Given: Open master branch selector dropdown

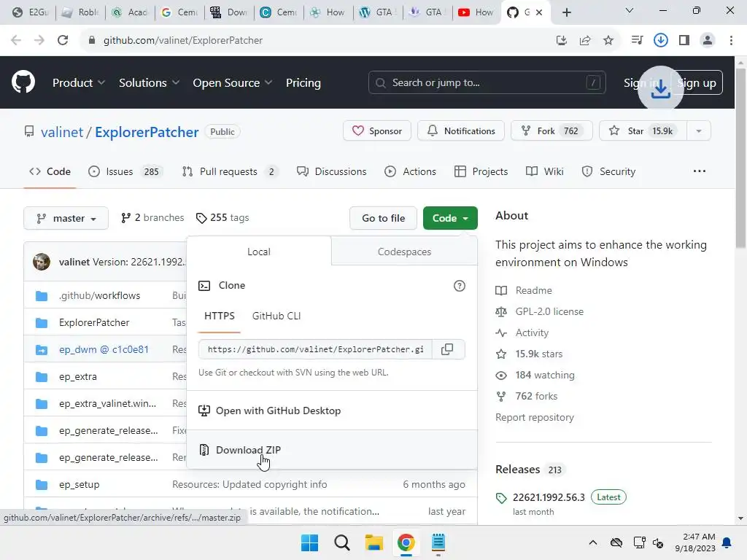Looking at the screenshot, I should coord(66,218).
